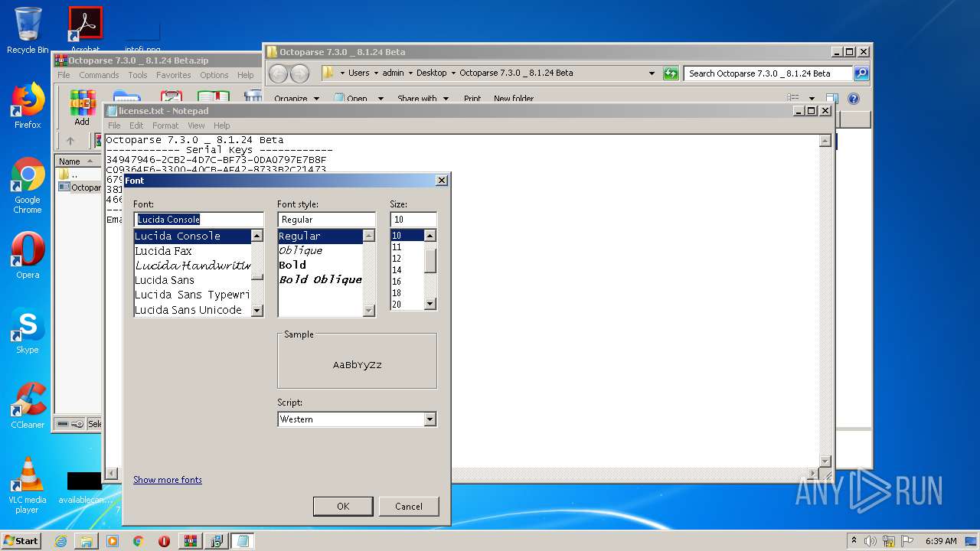
Task: Click the Font name input field
Action: tap(198, 220)
